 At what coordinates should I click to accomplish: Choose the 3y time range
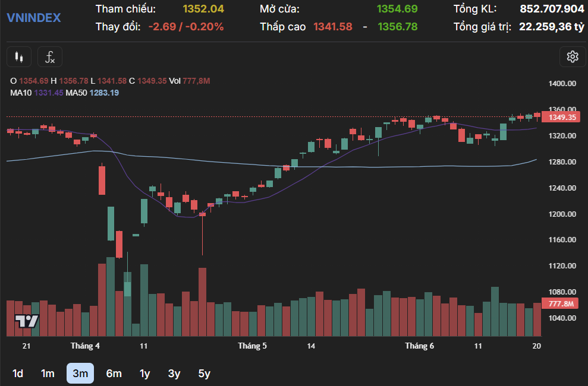(174, 374)
